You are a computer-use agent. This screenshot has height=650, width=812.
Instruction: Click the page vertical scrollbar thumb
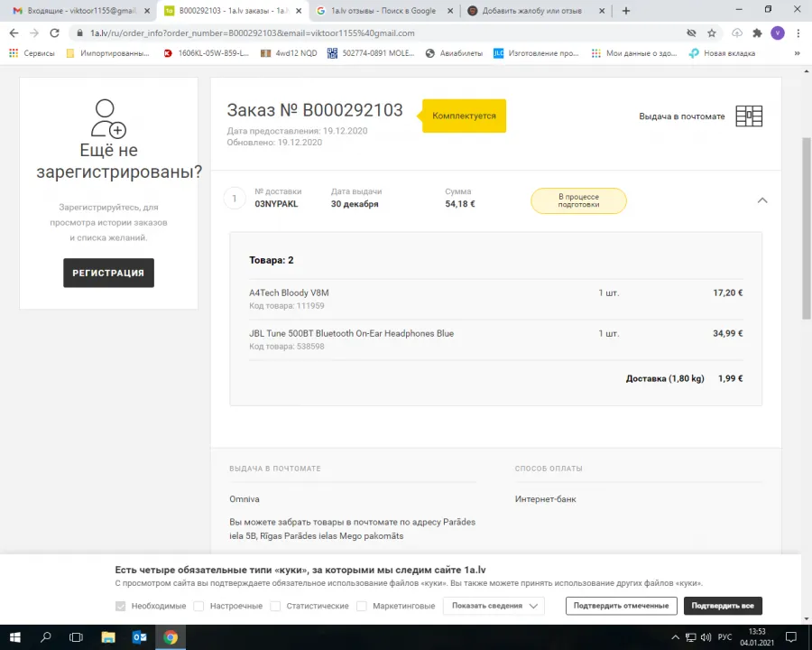[807, 228]
